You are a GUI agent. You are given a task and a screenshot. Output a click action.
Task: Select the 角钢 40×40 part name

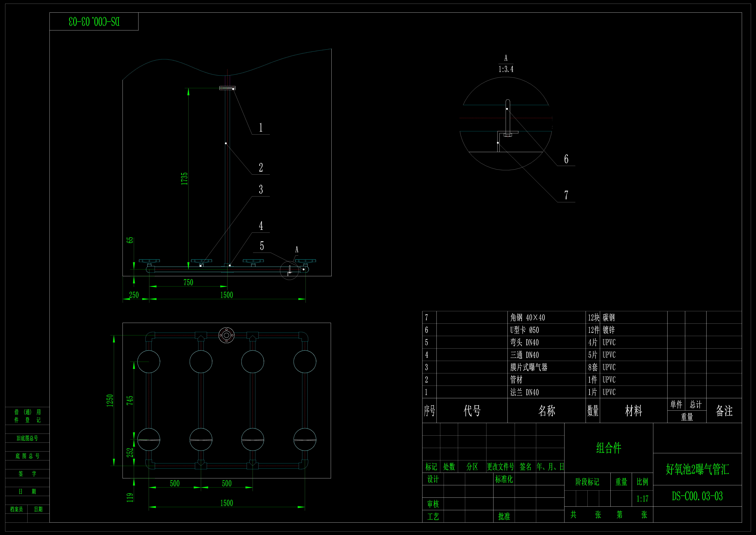pyautogui.click(x=528, y=317)
